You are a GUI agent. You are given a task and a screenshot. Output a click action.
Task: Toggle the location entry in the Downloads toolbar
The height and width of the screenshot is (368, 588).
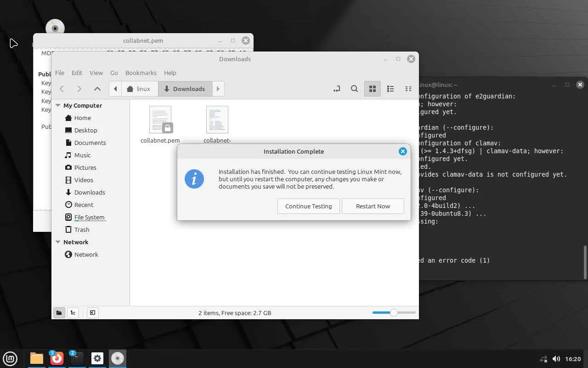[x=337, y=89]
